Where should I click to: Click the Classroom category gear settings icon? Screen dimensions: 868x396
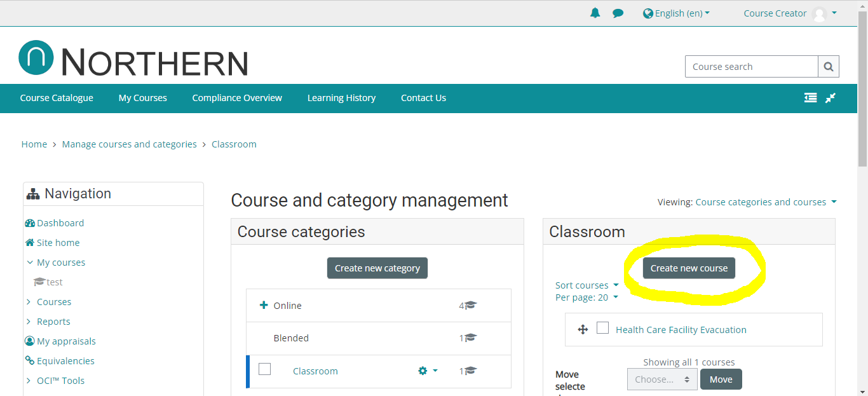coord(423,371)
